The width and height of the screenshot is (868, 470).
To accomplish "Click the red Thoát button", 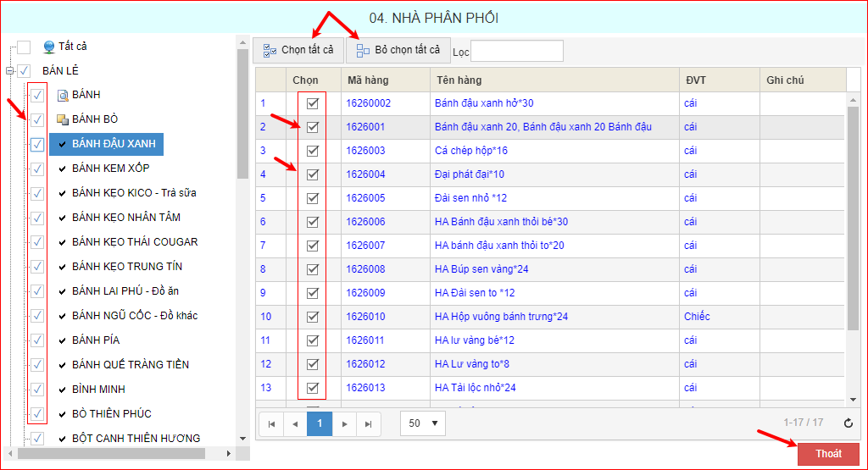I will [828, 454].
